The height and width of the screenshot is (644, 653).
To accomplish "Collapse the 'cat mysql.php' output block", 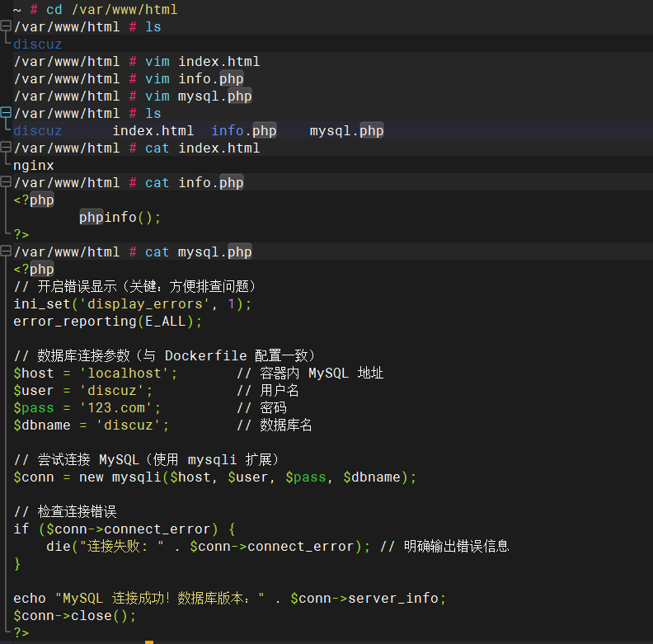I will (x=6, y=251).
